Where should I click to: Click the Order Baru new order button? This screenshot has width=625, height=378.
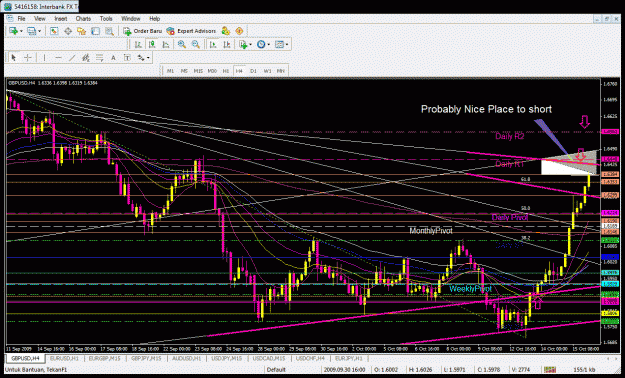[x=142, y=31]
